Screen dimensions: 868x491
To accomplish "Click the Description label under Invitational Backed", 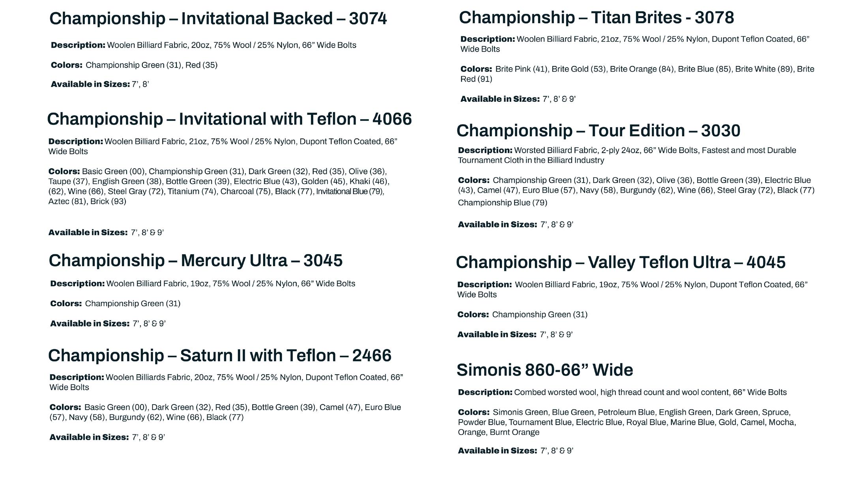I will pyautogui.click(x=78, y=45).
